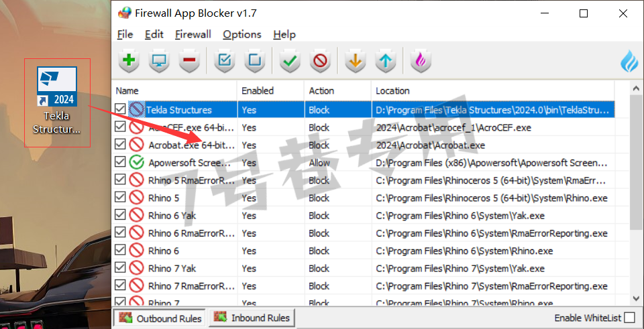Click the block icon beside Rhino 5
Screen dimensions: 644x329
click(136, 198)
